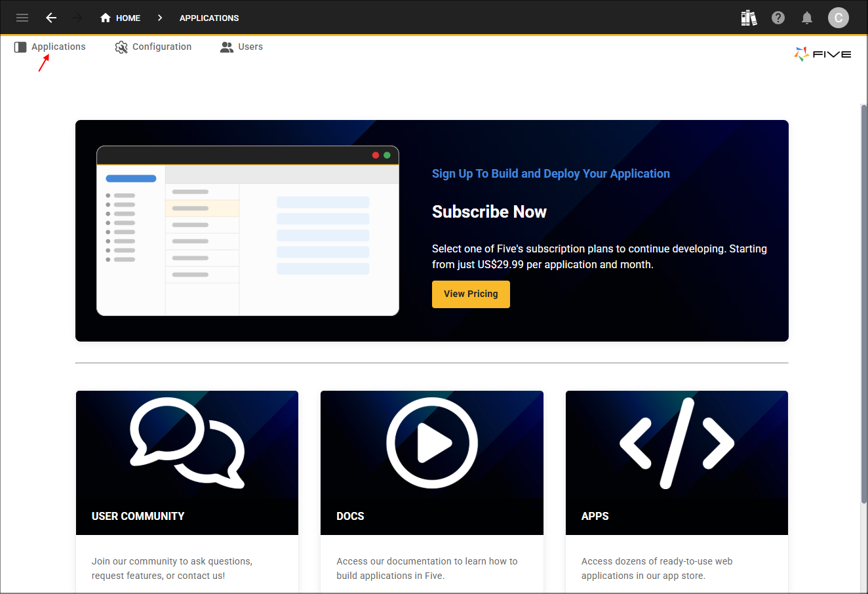This screenshot has height=594, width=868.
Task: Click the Applications panel icon
Action: click(x=20, y=47)
